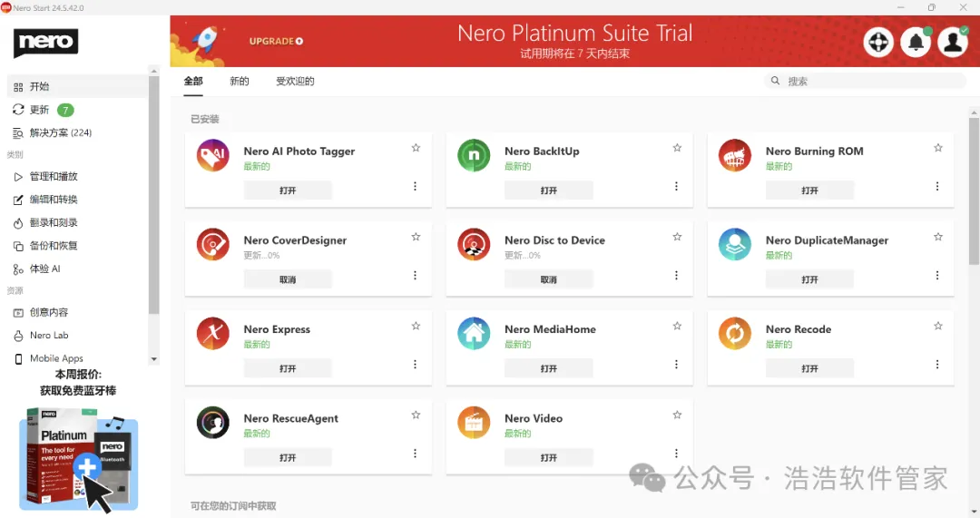Open more options menu for Nero RescueAgent
980x518 pixels.
click(x=415, y=453)
